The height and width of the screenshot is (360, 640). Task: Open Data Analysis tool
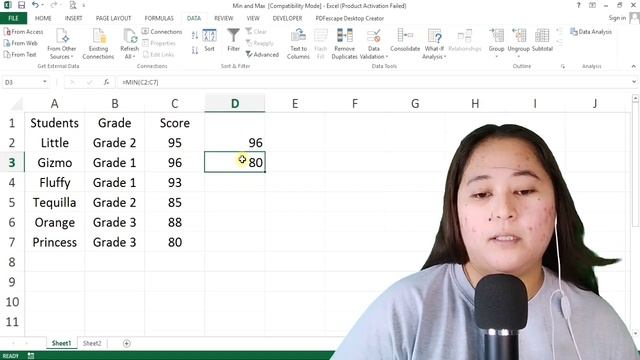pos(591,32)
